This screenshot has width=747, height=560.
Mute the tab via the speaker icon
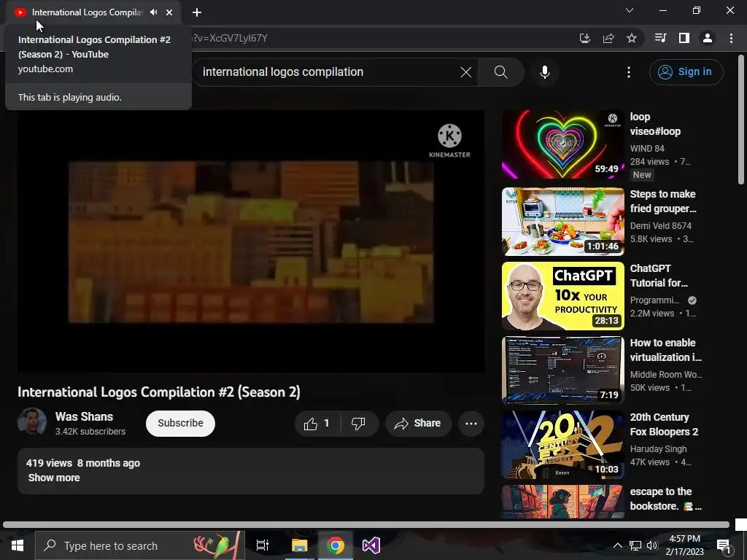[153, 12]
